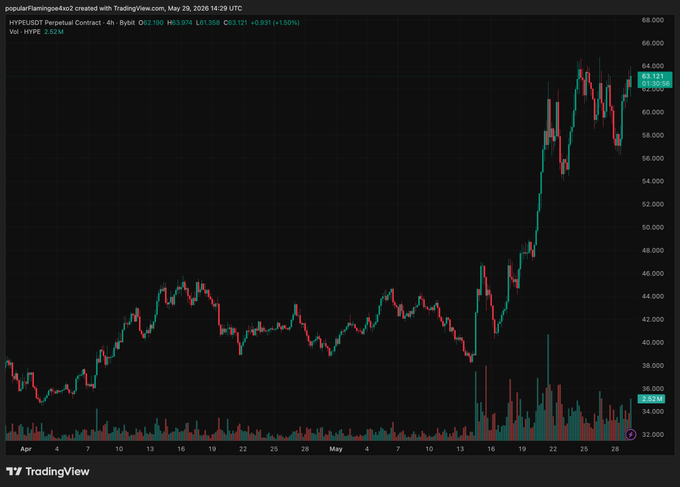Click the 60.000 price axis label
Image resolution: width=680 pixels, height=487 pixels.
pos(652,112)
